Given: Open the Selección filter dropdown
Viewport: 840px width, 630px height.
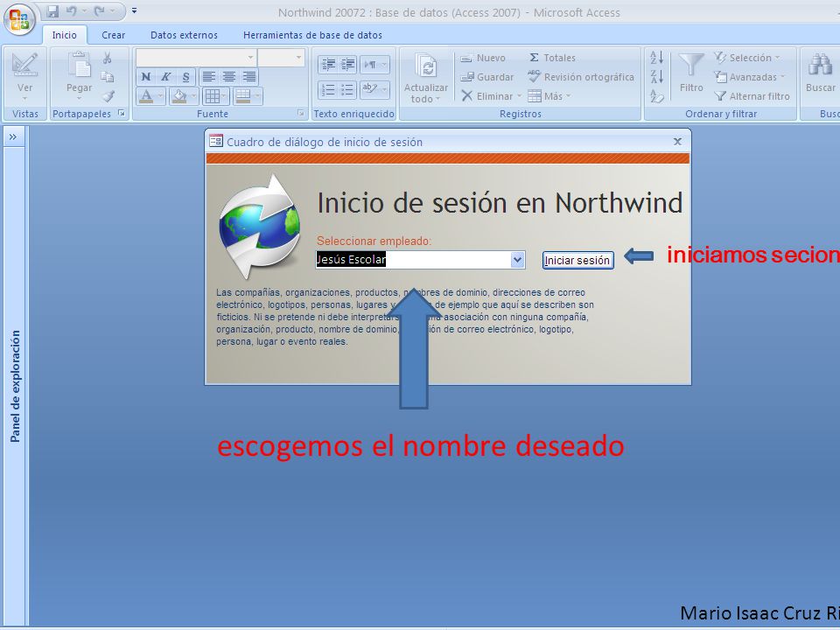Looking at the screenshot, I should coord(747,58).
